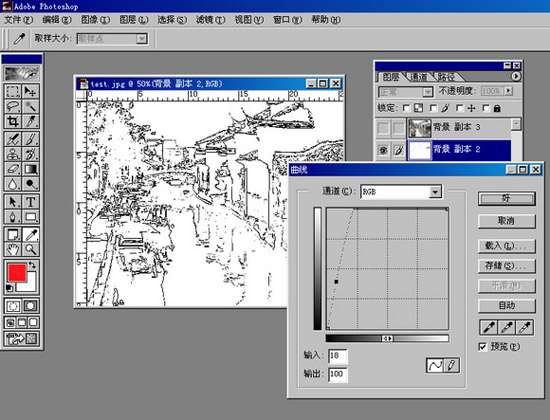
Task: Click the red foreground color swatch
Action: (x=16, y=273)
